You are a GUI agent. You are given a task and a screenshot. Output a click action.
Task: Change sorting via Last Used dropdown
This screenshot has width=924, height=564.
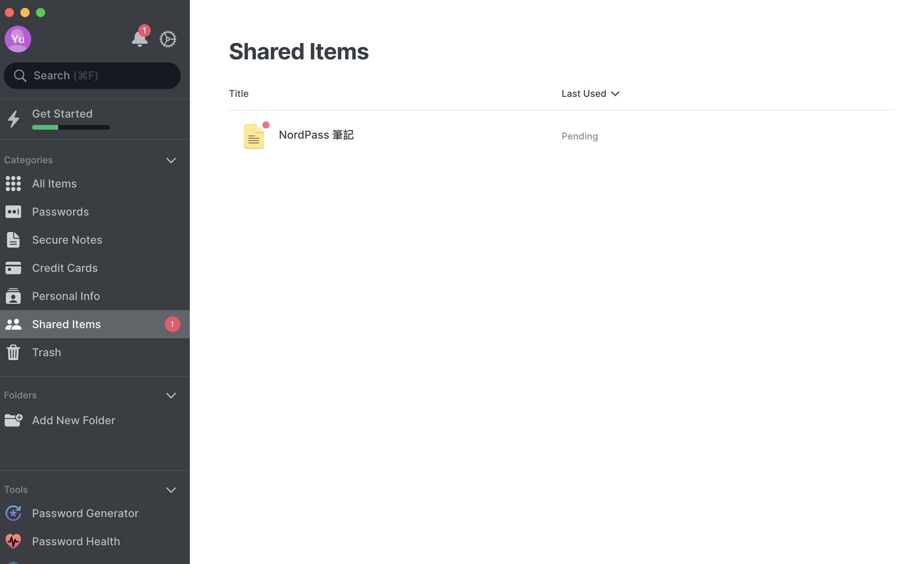(590, 94)
